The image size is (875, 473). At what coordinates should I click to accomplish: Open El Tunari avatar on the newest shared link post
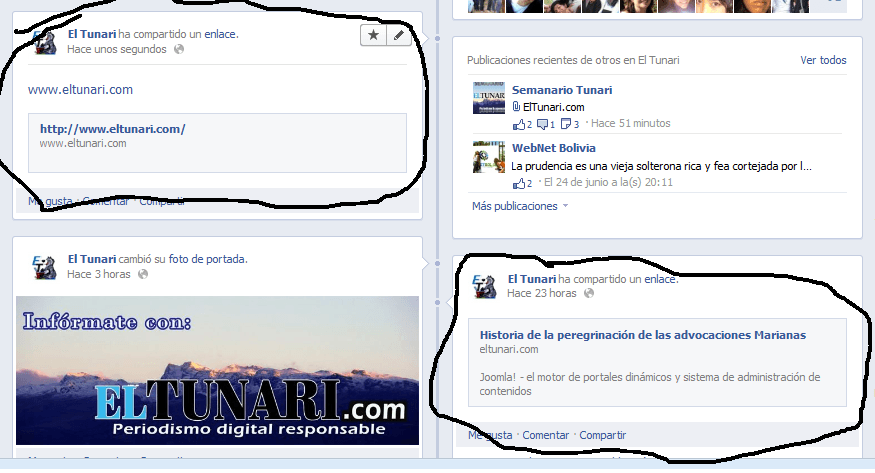45,42
